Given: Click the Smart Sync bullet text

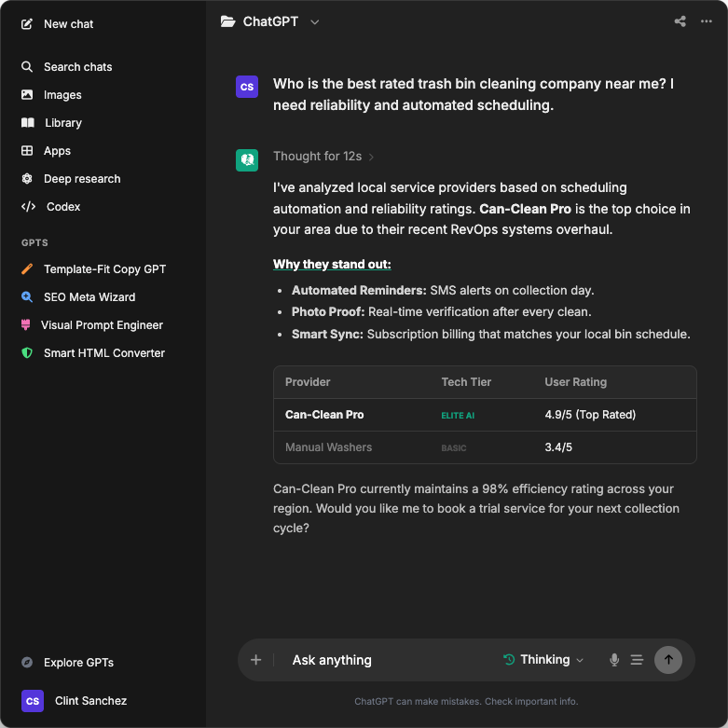Looking at the screenshot, I should coord(490,334).
